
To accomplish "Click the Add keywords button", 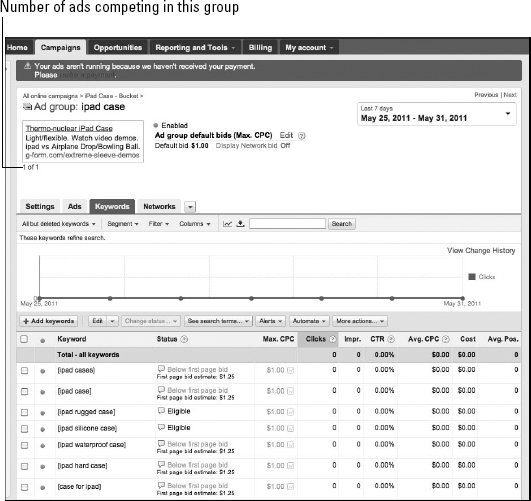I will coord(49,321).
